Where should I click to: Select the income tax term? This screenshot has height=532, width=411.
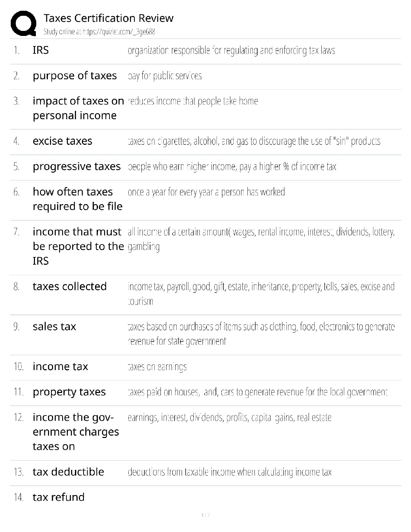[x=60, y=366]
